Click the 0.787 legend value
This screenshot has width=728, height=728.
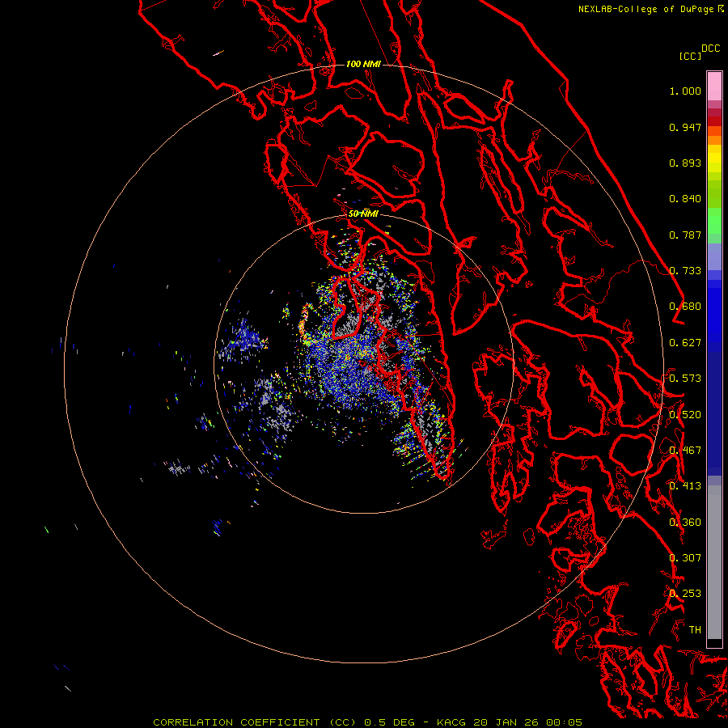coord(685,235)
